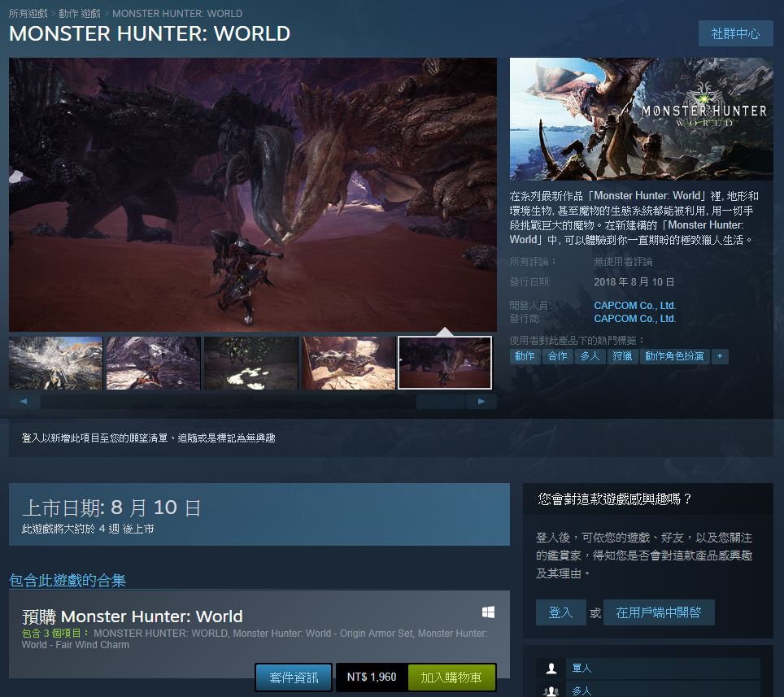This screenshot has width=784, height=697.
Task: Select fifth highlighted screenshot thumbnail
Action: pyautogui.click(x=445, y=363)
